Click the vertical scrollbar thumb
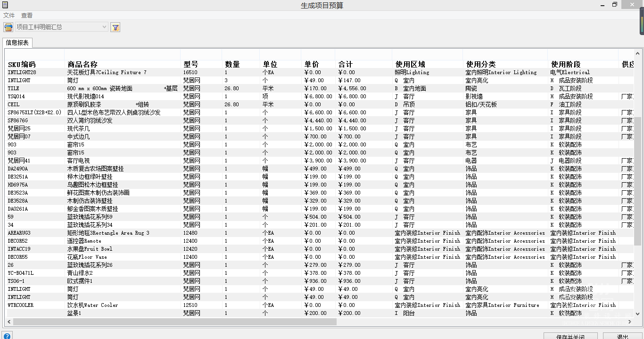The width and height of the screenshot is (644, 339). [638, 181]
